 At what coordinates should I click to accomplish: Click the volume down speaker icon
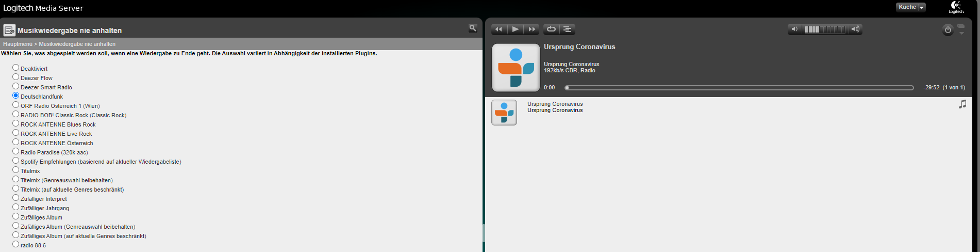[x=795, y=29]
